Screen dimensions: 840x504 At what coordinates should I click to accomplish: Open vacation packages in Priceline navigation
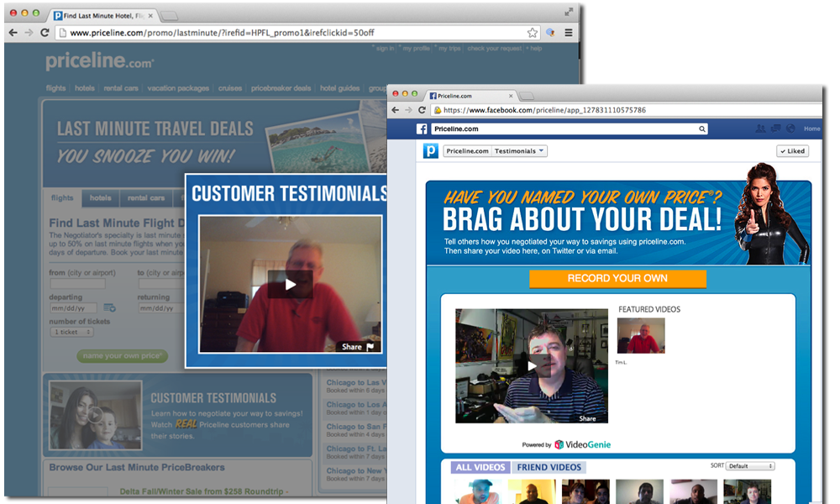178,88
